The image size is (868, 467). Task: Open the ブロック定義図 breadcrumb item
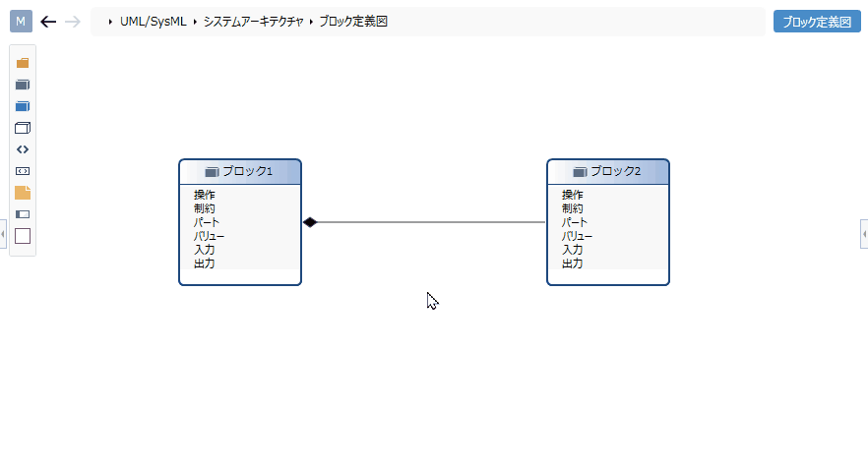point(353,22)
